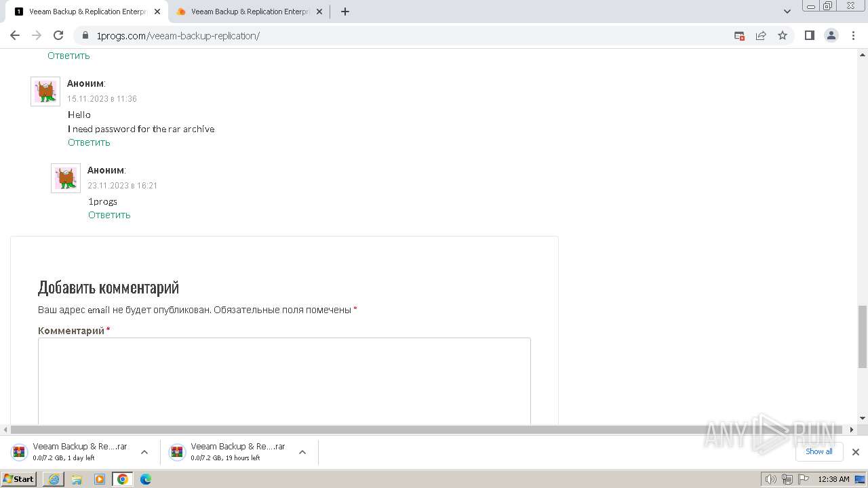Reply to the '1progs' comment
The image size is (868, 488).
click(109, 215)
